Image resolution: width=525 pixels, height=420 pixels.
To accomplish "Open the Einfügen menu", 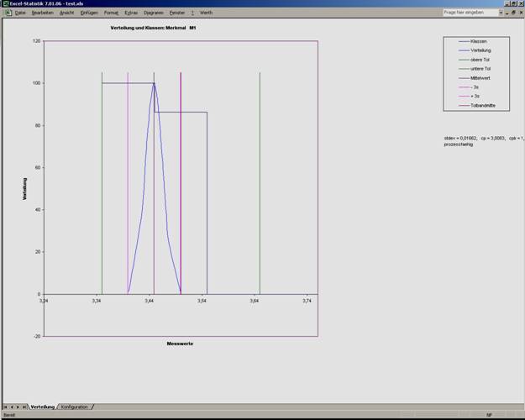I will (x=89, y=13).
